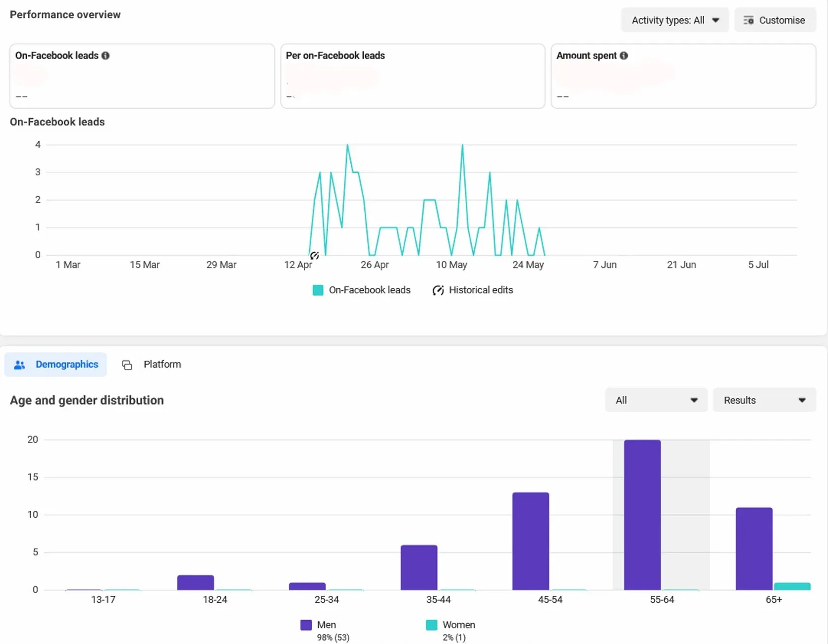Screen dimensions: 828x644
Task: Expand the All gender filter dropdown
Action: (656, 400)
